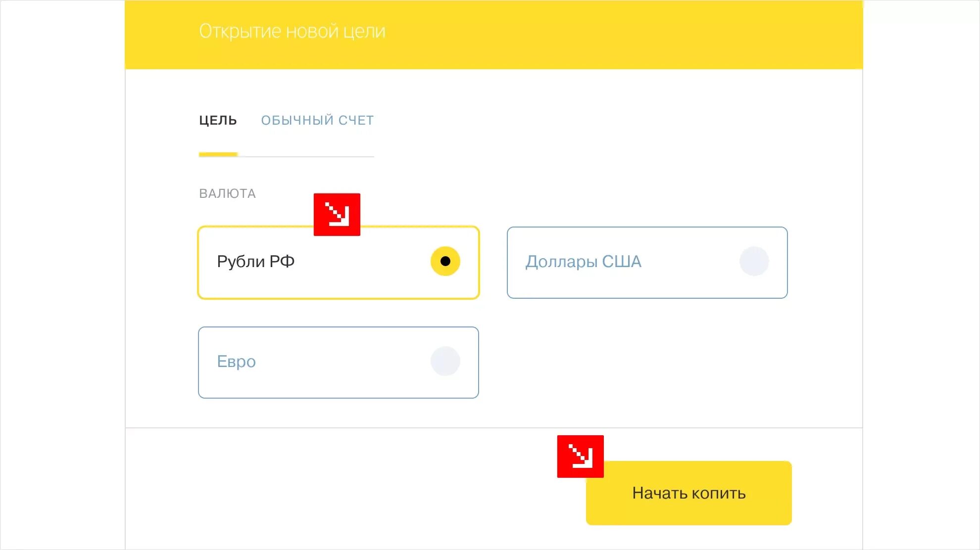Open the ЦЕЛЬ tab
Viewport: 980px width, 550px height.
(218, 120)
